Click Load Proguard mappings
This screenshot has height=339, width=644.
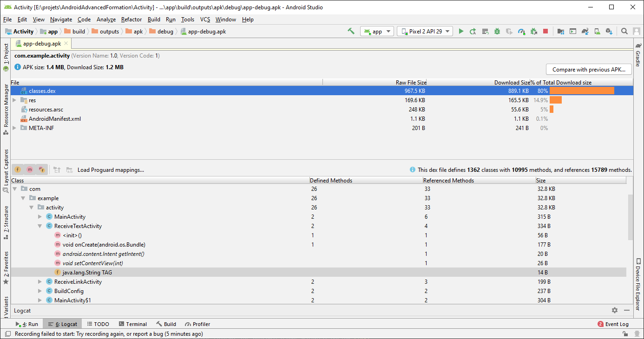111,170
